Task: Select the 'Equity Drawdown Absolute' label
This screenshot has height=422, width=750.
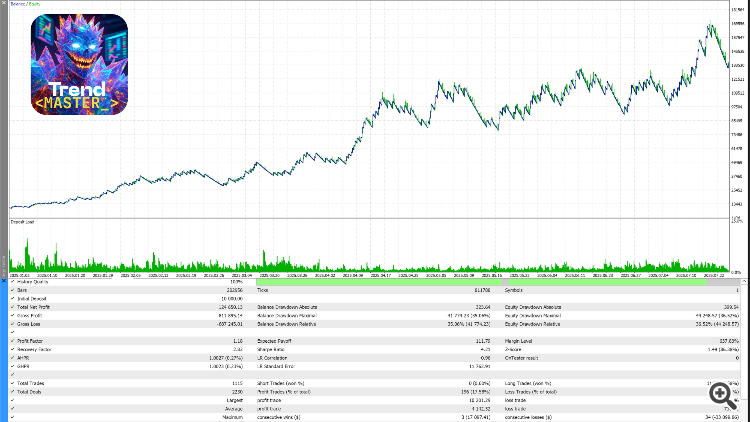Action: [x=533, y=307]
